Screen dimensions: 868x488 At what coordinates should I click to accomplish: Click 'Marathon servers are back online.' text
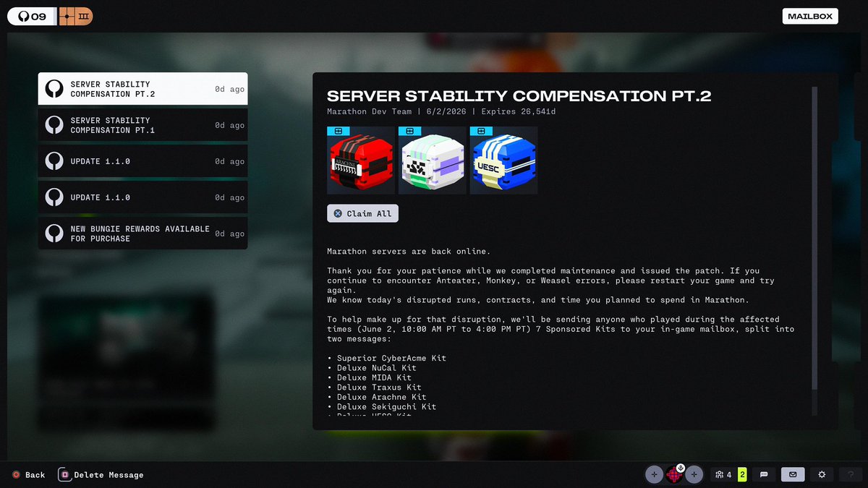click(x=409, y=252)
